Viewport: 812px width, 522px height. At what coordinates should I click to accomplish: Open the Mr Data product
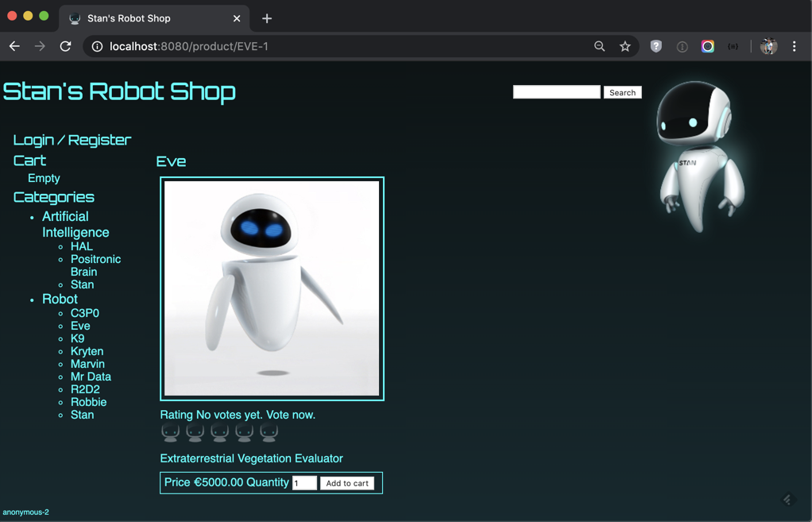click(91, 377)
